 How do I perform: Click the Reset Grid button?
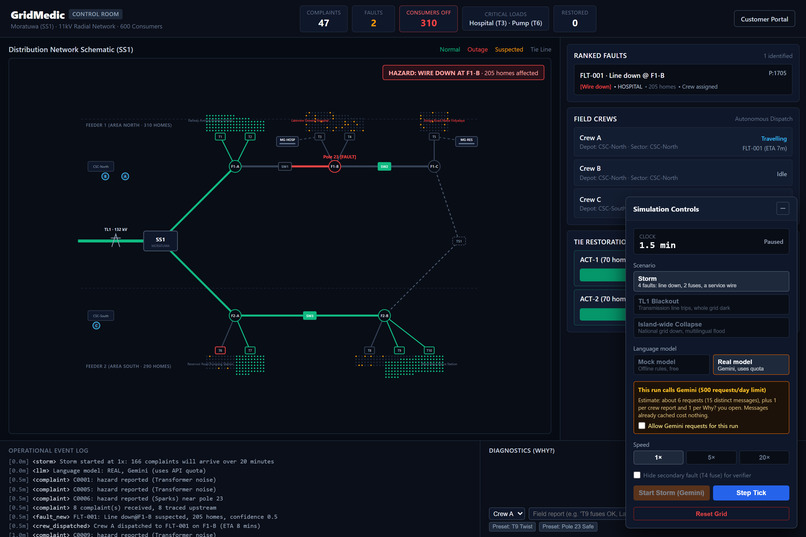coord(711,514)
